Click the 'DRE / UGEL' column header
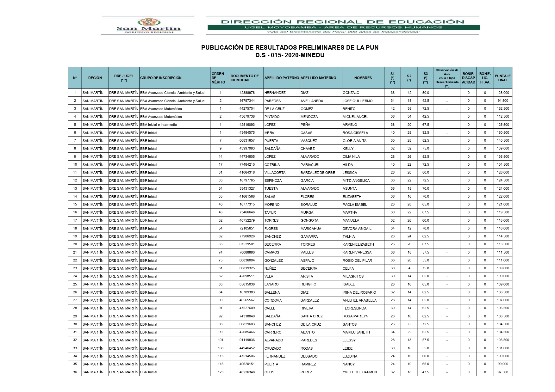The height and width of the screenshot is (392, 555). [124, 78]
